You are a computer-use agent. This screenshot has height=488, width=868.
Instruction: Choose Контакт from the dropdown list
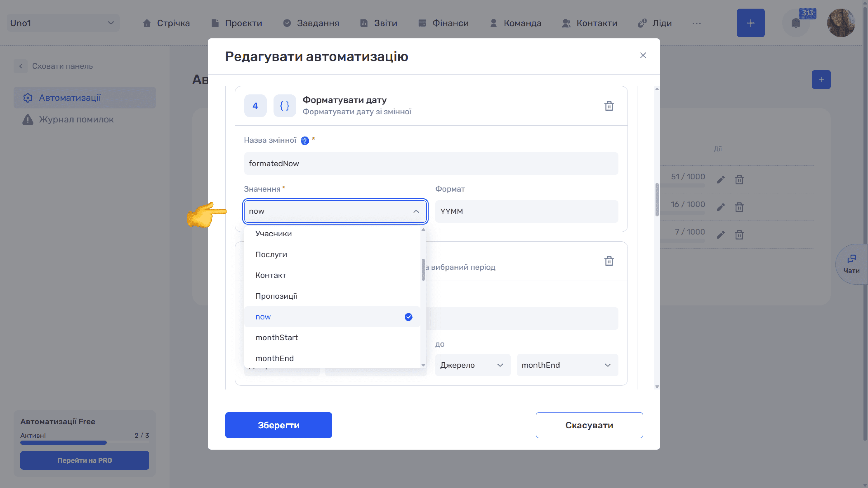[332, 275]
